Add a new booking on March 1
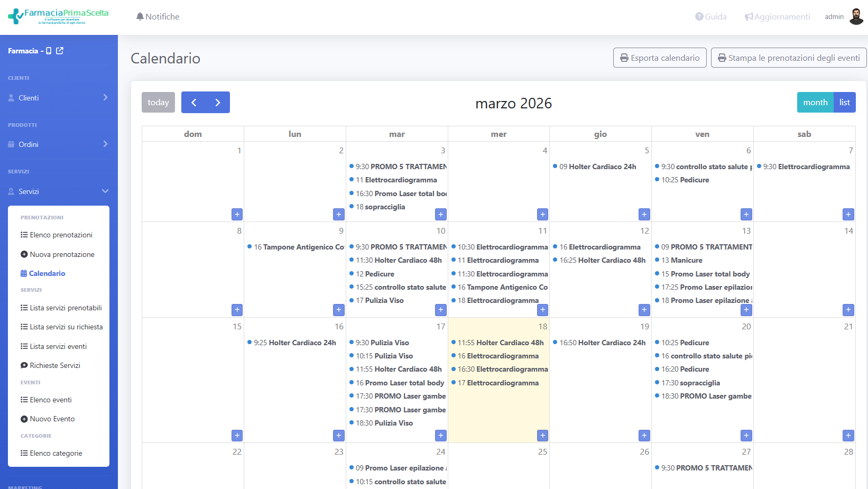This screenshot has width=868, height=489. click(x=237, y=214)
